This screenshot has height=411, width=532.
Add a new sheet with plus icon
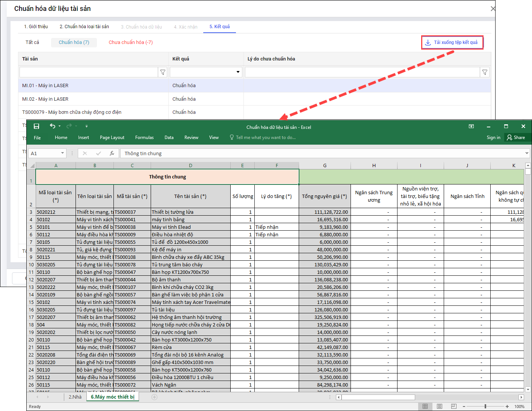click(154, 397)
